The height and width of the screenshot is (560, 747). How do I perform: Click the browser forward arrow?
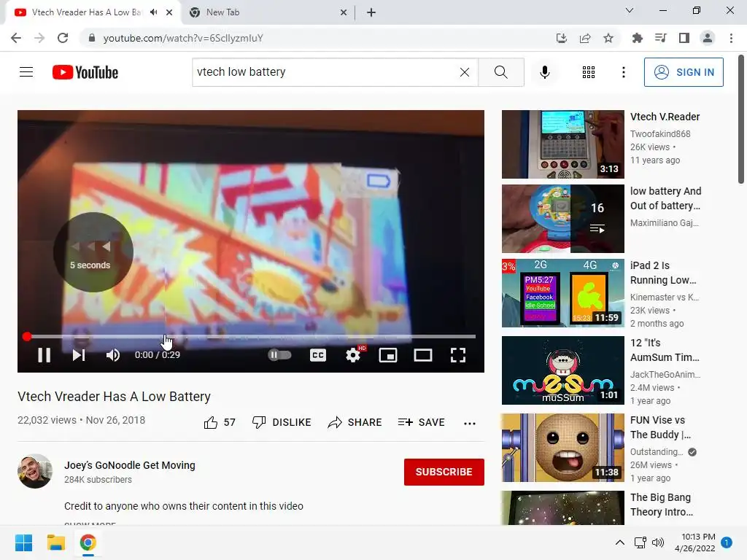[39, 38]
